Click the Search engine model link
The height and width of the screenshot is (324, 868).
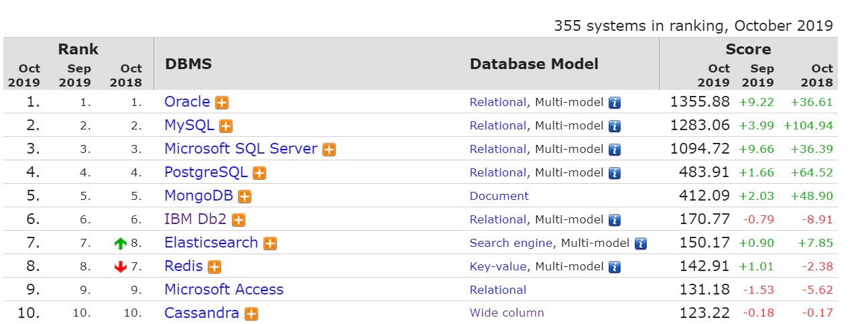pyautogui.click(x=511, y=244)
